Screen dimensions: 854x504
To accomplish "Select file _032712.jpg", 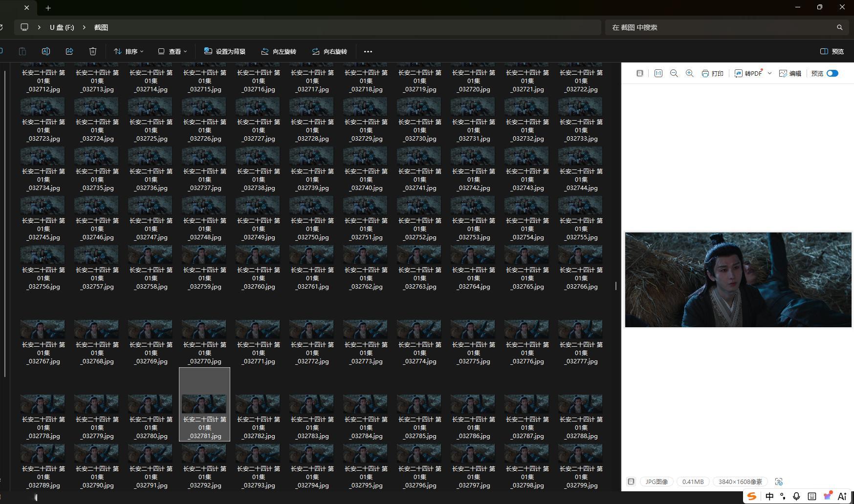I will (x=43, y=78).
